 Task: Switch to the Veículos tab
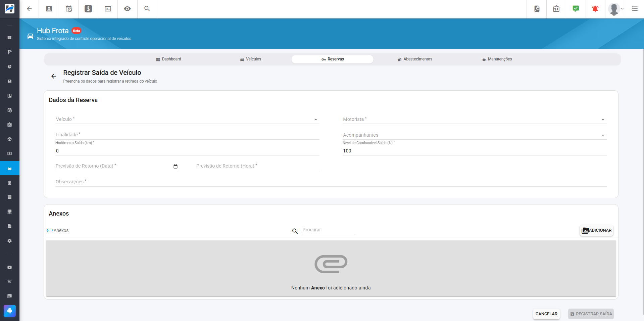click(251, 59)
